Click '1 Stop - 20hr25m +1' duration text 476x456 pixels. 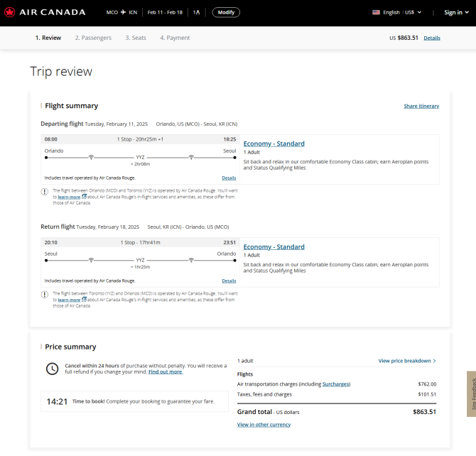140,139
